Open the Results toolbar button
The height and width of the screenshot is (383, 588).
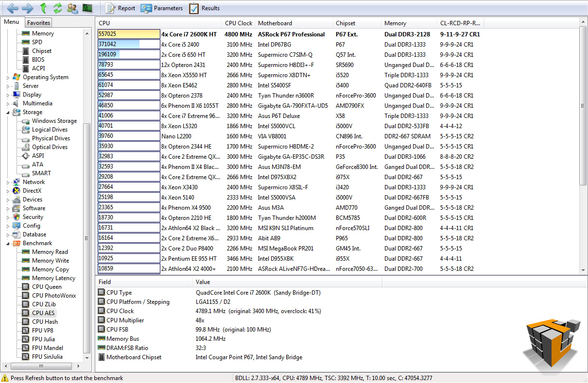[x=204, y=8]
